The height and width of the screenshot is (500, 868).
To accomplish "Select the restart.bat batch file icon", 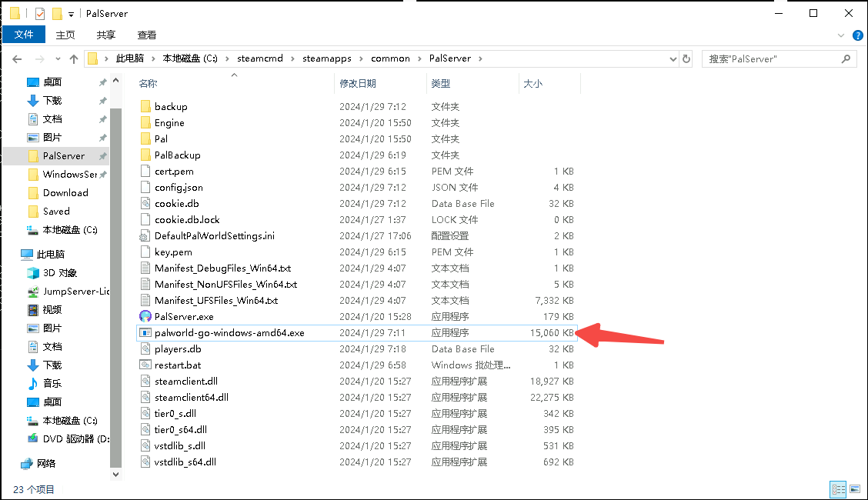I will pyautogui.click(x=145, y=365).
